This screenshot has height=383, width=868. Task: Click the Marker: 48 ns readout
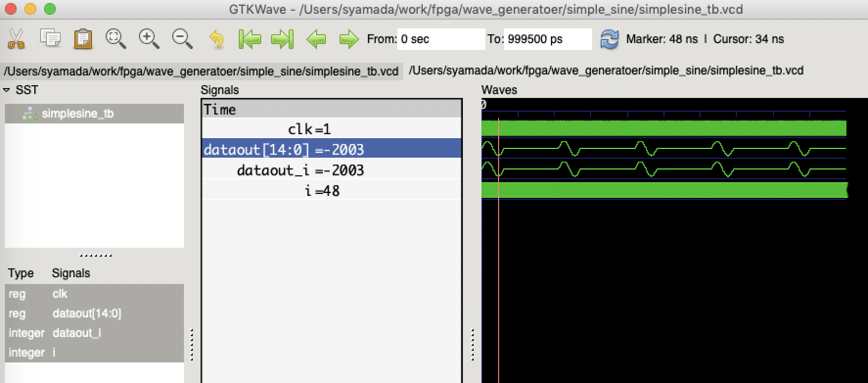click(662, 39)
